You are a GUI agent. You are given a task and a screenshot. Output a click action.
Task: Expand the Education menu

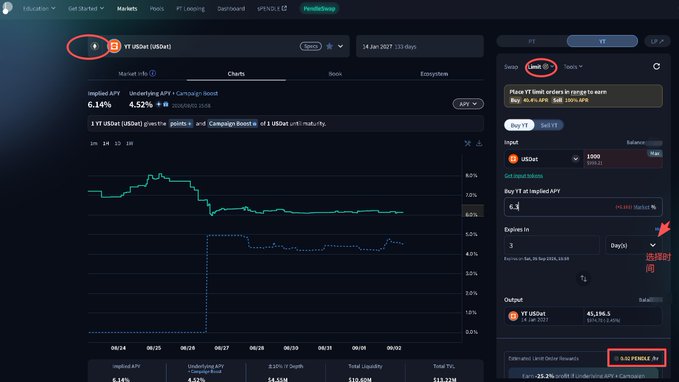[39, 8]
